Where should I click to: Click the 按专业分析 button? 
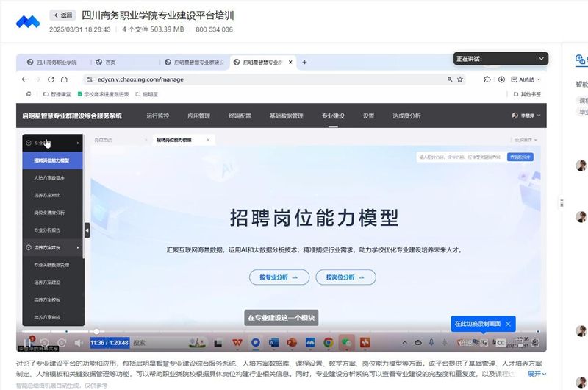point(273,277)
